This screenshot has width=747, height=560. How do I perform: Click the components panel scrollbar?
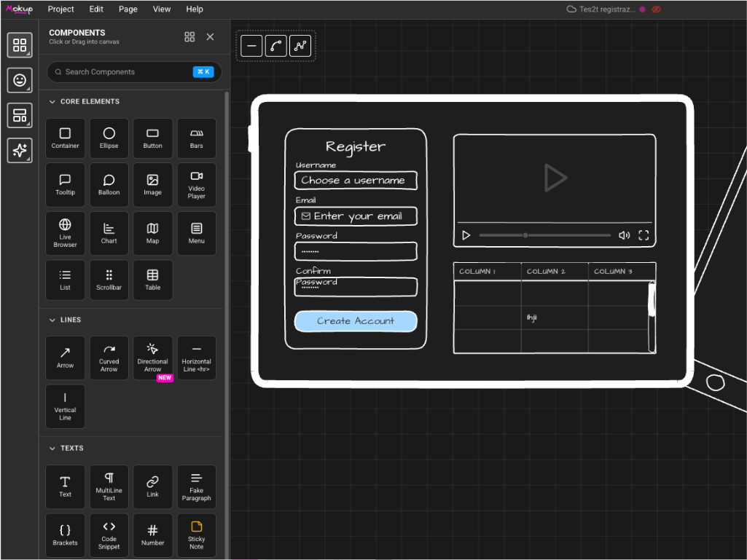(227, 324)
